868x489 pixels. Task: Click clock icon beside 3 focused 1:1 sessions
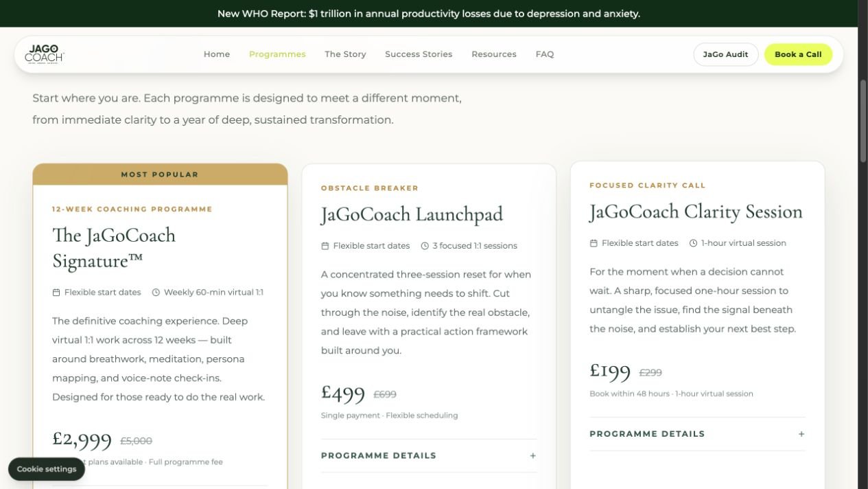coord(425,246)
